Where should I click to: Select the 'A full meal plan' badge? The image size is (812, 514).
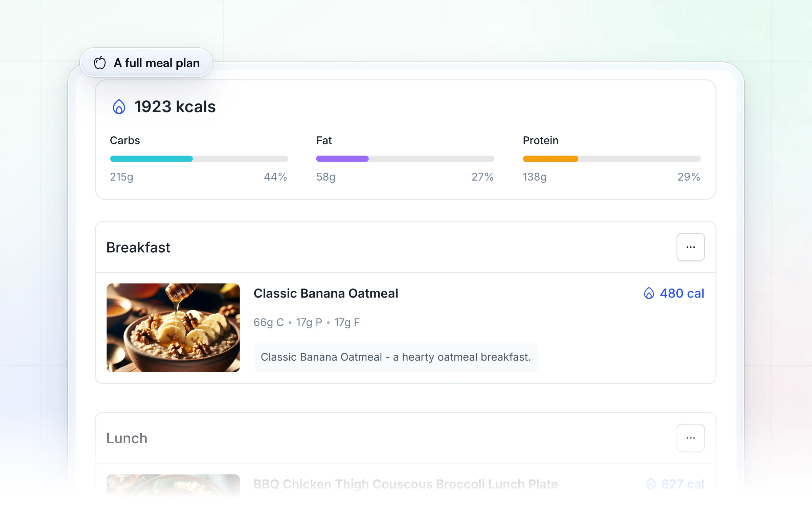pyautogui.click(x=146, y=63)
